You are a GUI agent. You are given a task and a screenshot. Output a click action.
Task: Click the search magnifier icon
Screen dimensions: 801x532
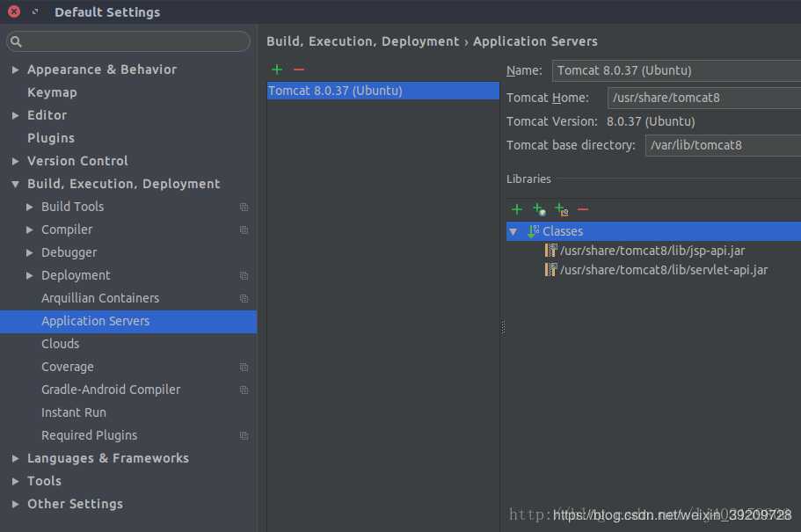tap(16, 41)
